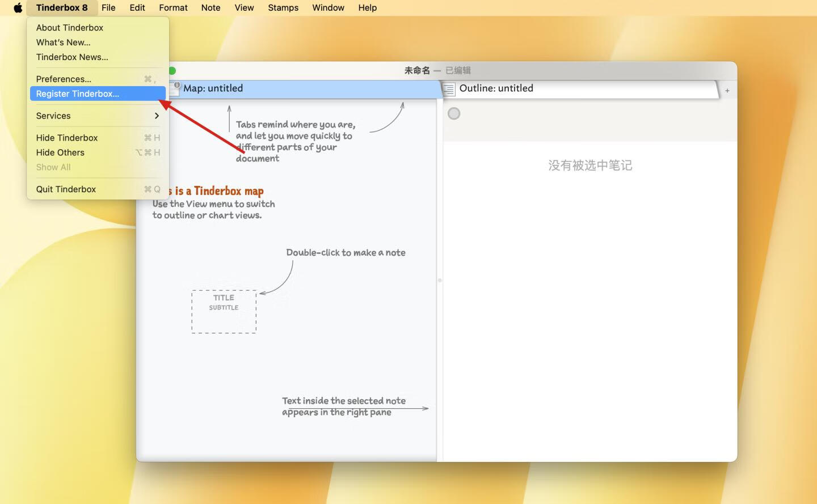
Task: Open the File menu
Action: (x=108, y=7)
